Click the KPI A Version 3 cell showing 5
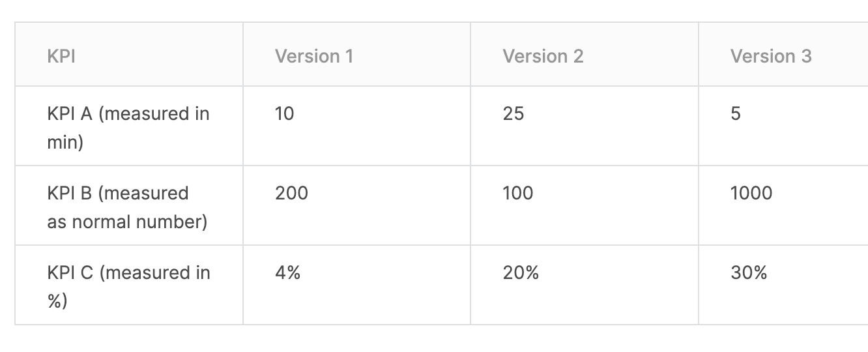Image resolution: width=868 pixels, height=352 pixels. point(783,126)
